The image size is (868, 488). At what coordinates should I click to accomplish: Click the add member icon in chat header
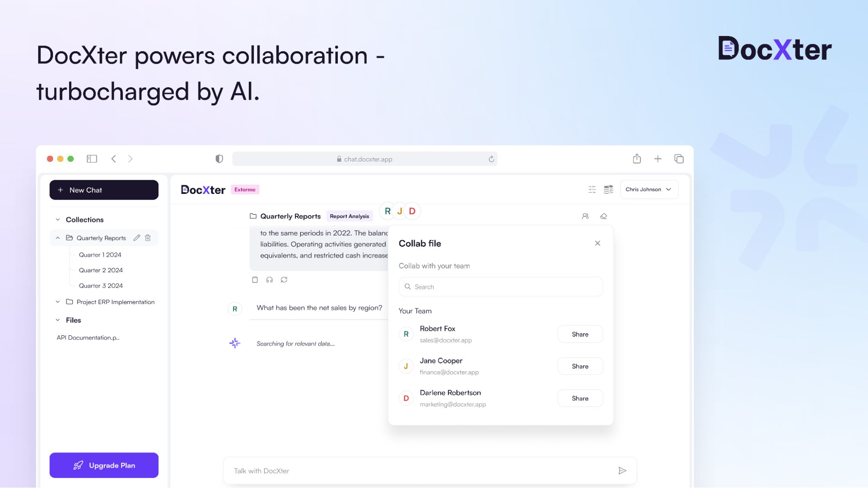(585, 216)
